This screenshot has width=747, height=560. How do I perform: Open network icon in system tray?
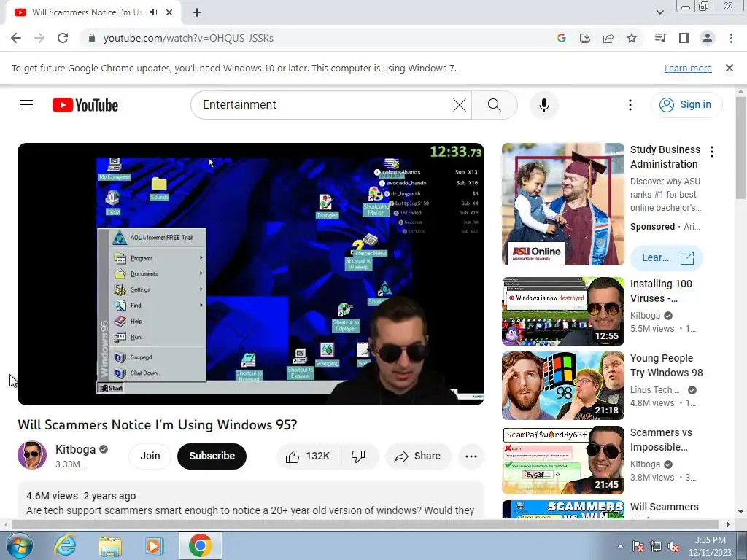(656, 546)
